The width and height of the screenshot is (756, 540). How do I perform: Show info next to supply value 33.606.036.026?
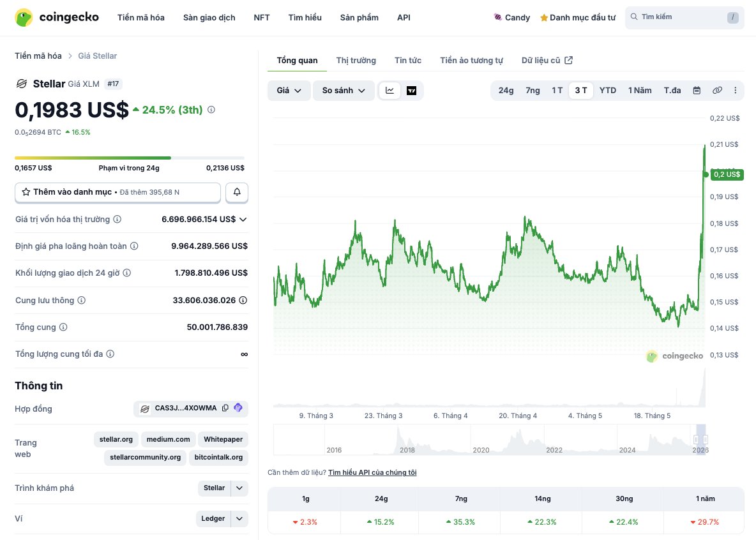tap(243, 301)
